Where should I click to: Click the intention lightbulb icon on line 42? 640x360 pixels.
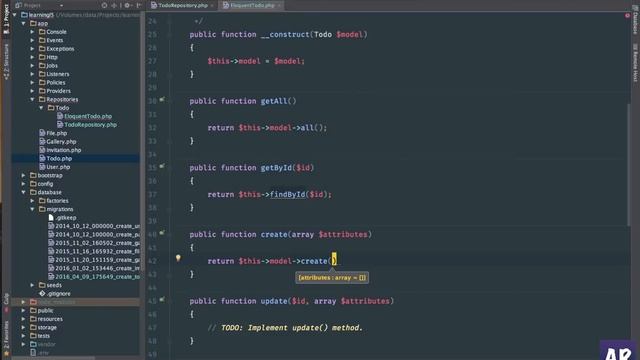pos(178,258)
